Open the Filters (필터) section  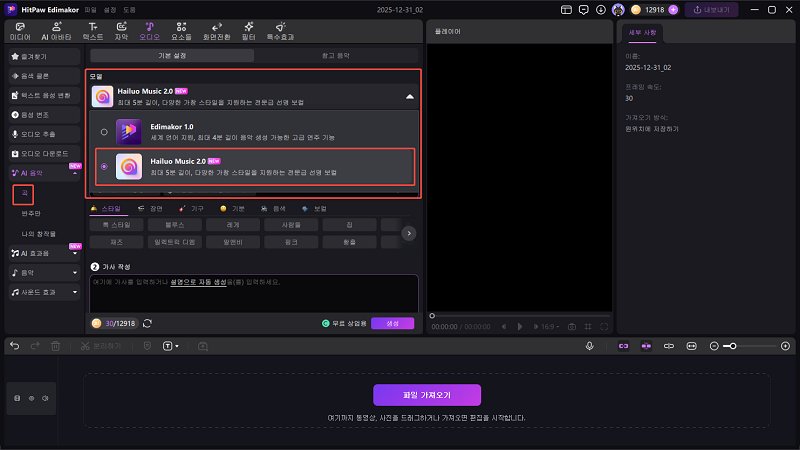tap(248, 31)
